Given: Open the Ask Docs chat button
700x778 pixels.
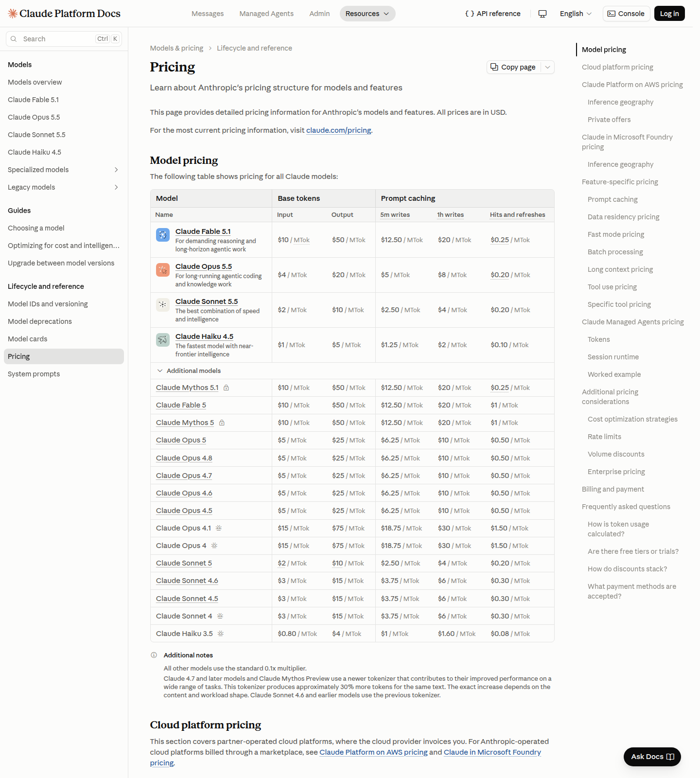Looking at the screenshot, I should click(x=652, y=757).
